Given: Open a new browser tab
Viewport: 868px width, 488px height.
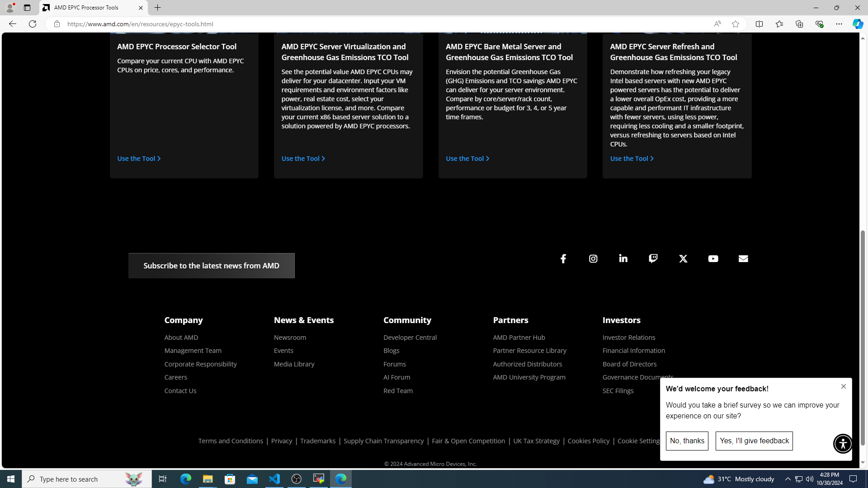Looking at the screenshot, I should (157, 8).
